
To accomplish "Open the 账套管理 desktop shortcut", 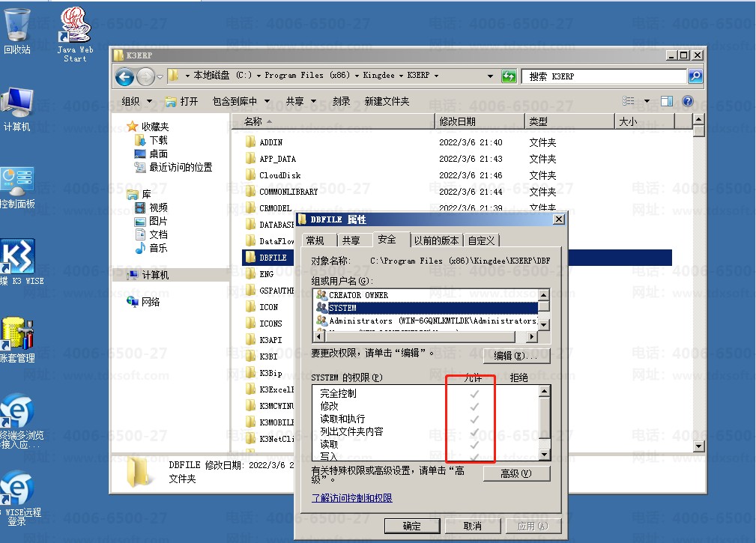I will [x=17, y=340].
